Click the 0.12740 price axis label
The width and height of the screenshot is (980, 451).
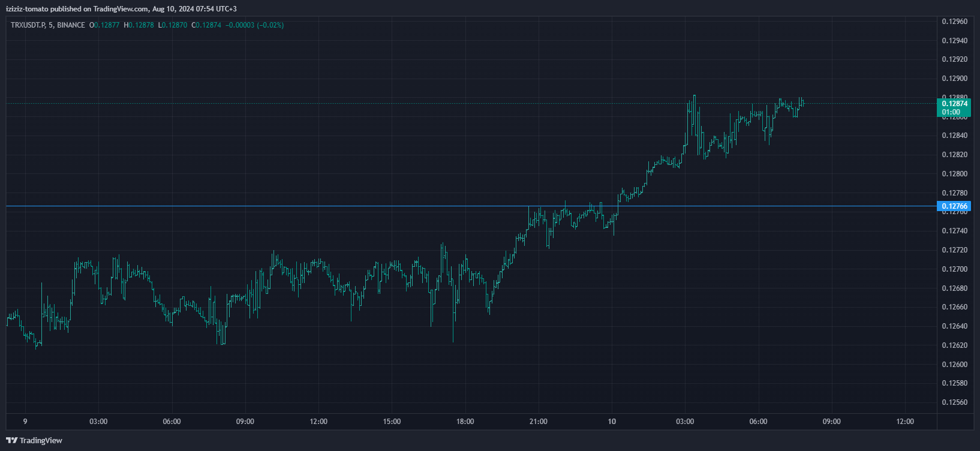[x=954, y=231]
